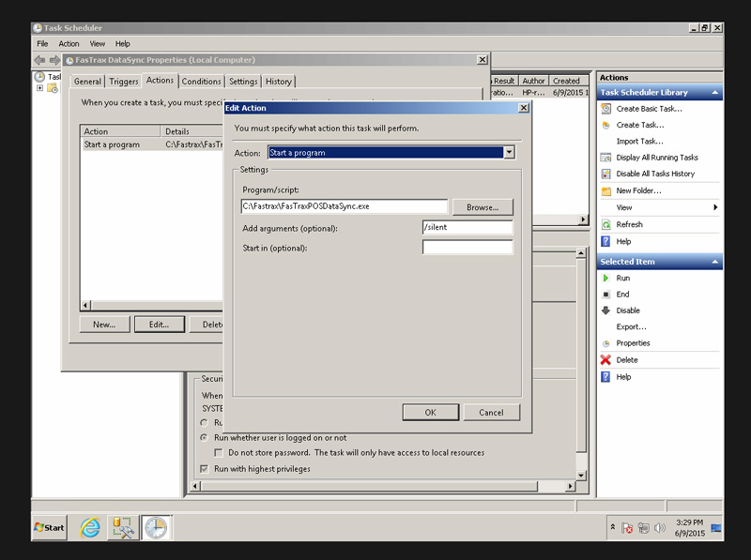Click the New Folder icon in Actions pane
Screen dimensions: 751x560
[605, 191]
